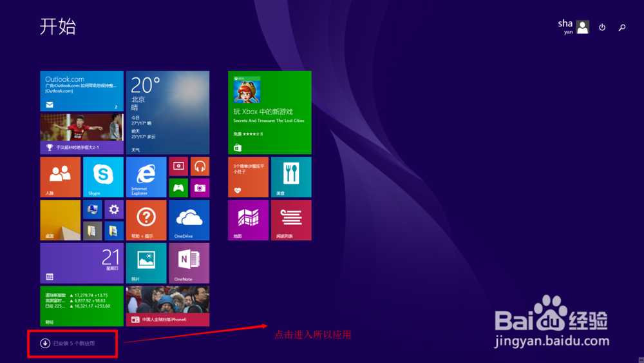Open the sha yan user account menu
Viewport: 644px width, 363px height.
pyautogui.click(x=573, y=27)
